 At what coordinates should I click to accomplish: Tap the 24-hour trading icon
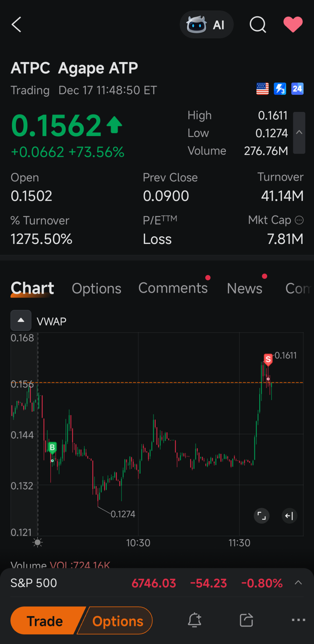tap(297, 89)
